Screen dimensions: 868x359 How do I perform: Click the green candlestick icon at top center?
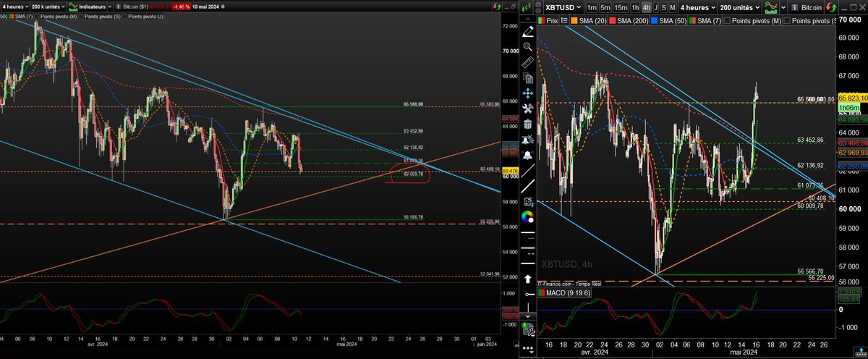click(x=526, y=7)
